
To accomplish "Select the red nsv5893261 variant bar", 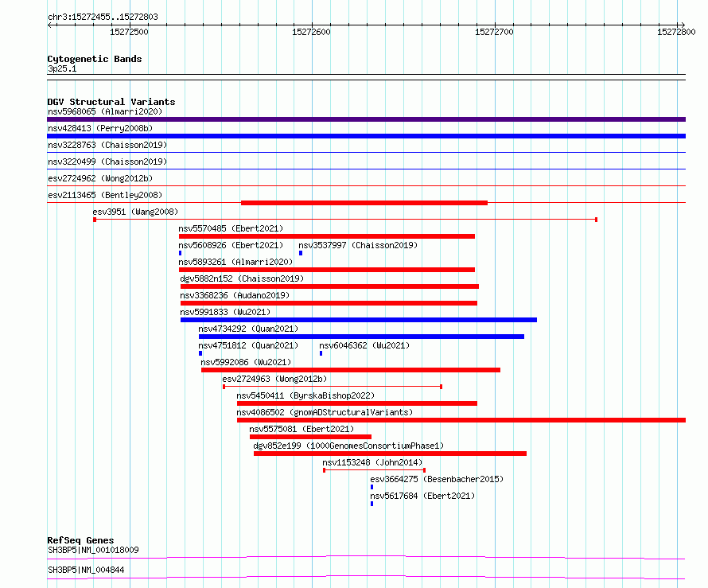I will pyautogui.click(x=327, y=270).
